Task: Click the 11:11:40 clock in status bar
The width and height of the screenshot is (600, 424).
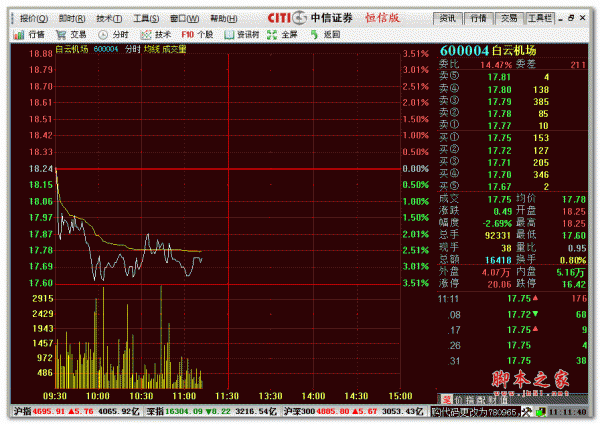Action: [x=567, y=412]
